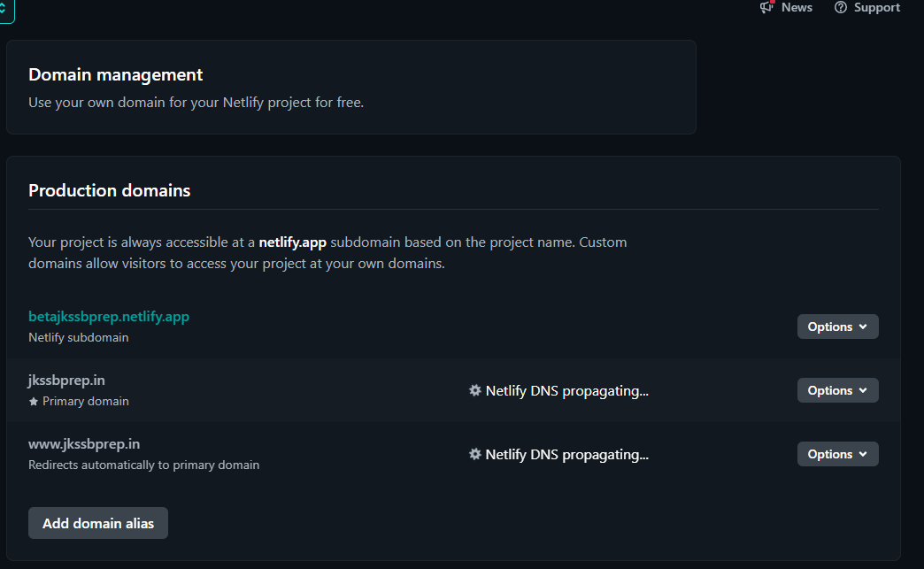
Task: Click the jkssbprep.in domain name
Action: click(66, 381)
